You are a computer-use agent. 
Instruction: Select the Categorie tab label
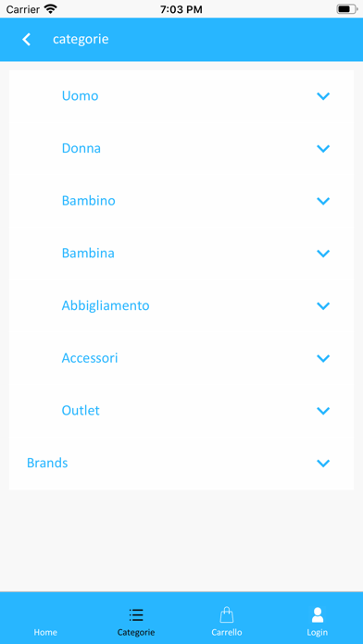click(136, 632)
